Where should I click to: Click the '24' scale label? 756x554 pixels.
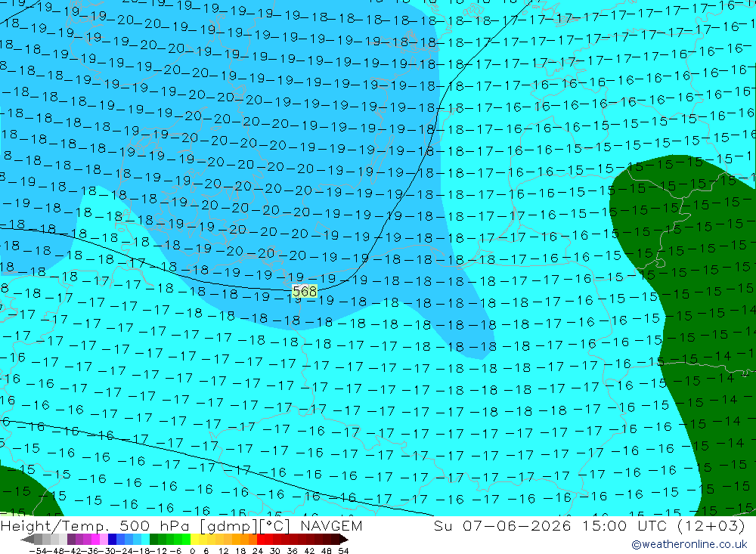coord(258,551)
